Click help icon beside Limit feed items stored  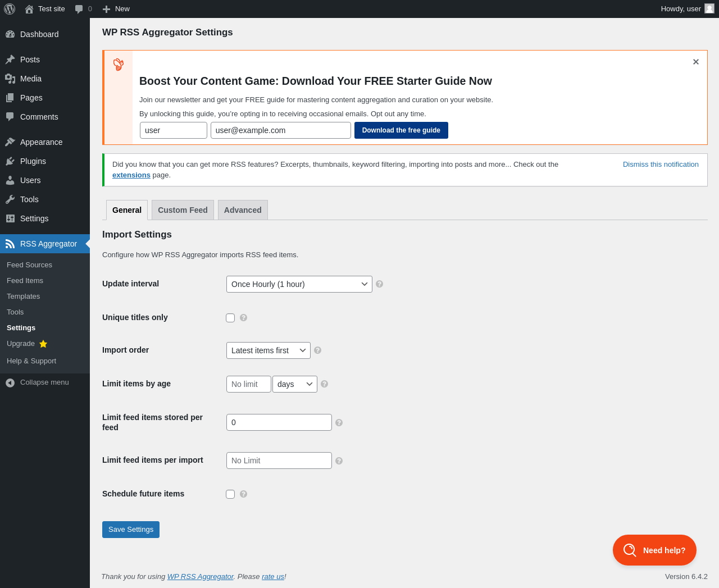339,423
